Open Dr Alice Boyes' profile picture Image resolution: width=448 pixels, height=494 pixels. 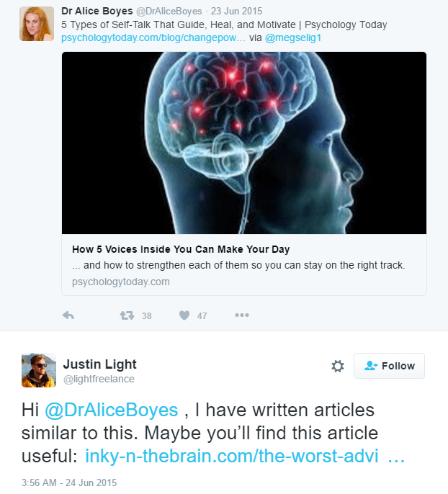tap(37, 24)
